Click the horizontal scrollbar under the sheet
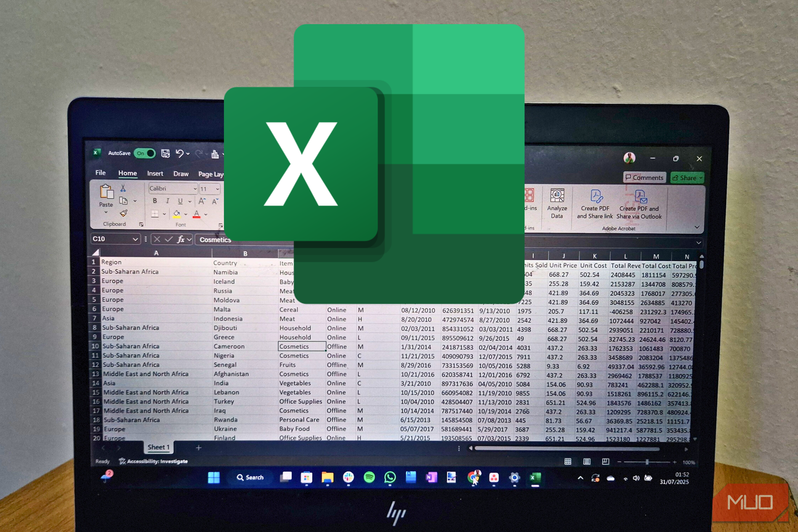Screen dimensions: 798x532 tap(567, 448)
